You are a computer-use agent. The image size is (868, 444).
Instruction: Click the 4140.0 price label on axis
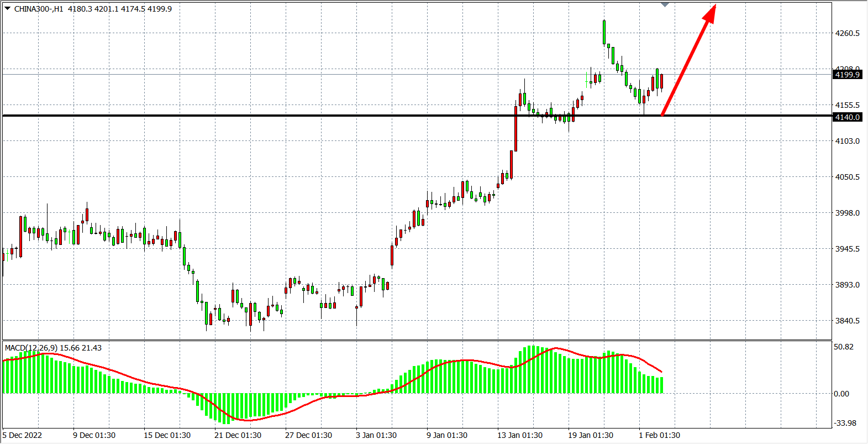pyautogui.click(x=847, y=117)
